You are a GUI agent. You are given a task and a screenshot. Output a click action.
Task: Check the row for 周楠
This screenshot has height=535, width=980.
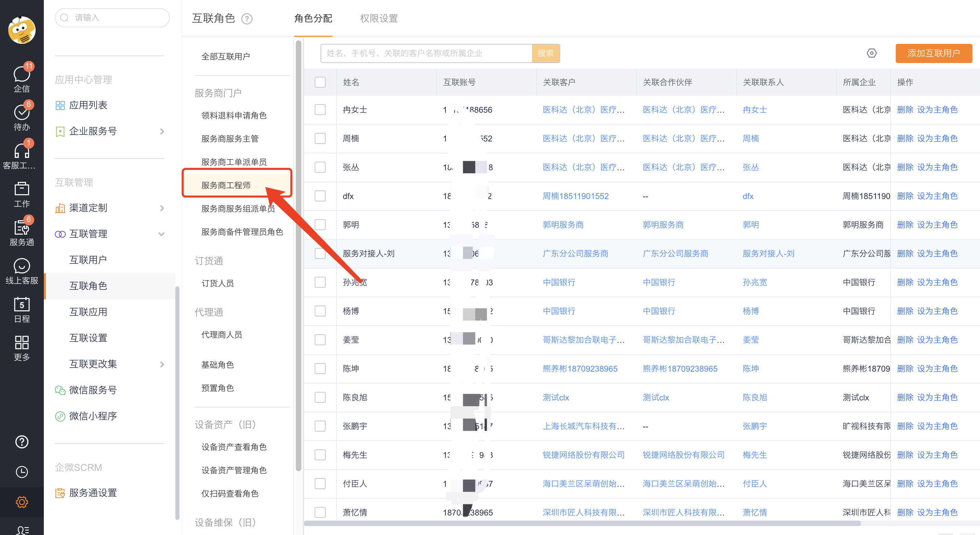tap(320, 138)
